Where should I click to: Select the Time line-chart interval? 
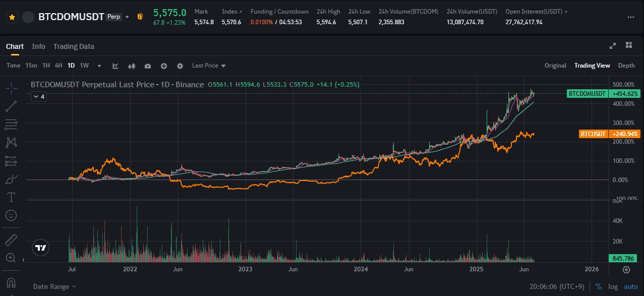point(14,66)
